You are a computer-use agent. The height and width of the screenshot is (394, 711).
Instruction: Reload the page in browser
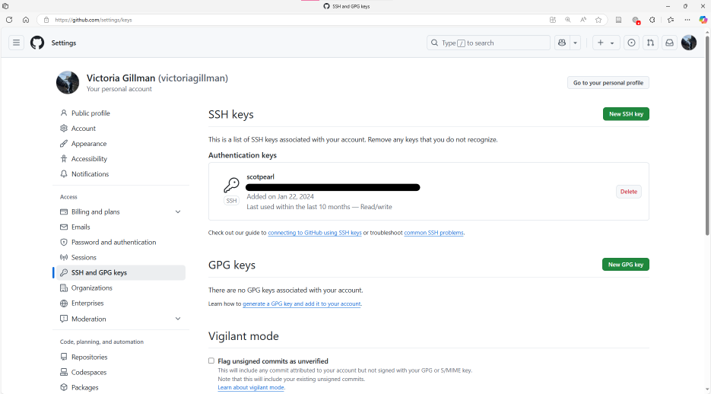point(9,20)
